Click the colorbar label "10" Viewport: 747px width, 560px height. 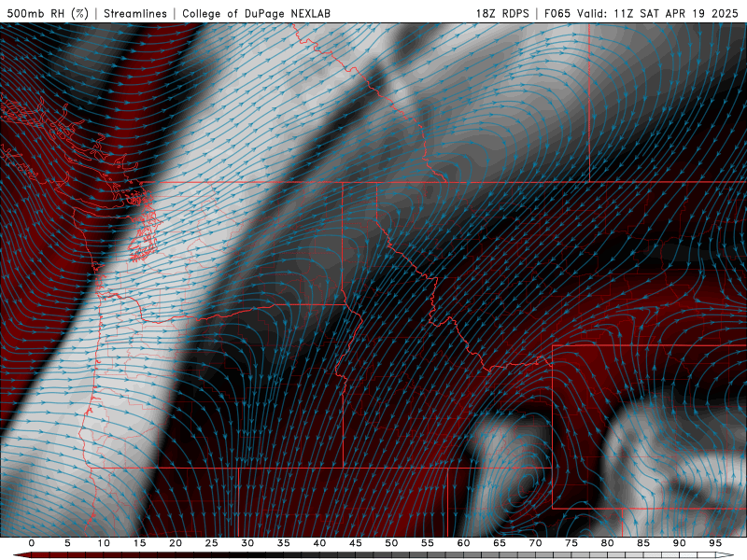(x=104, y=543)
